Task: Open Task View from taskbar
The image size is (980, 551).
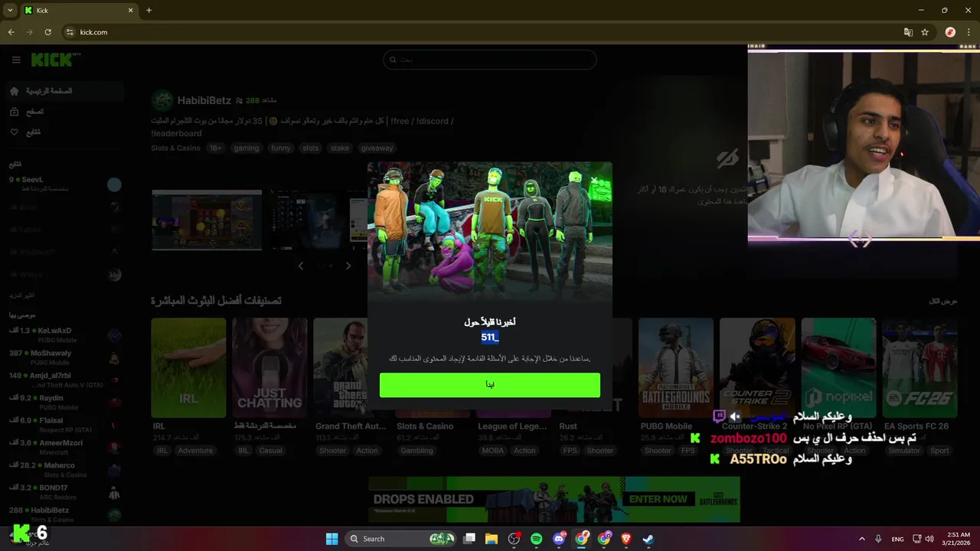Action: coord(469,539)
